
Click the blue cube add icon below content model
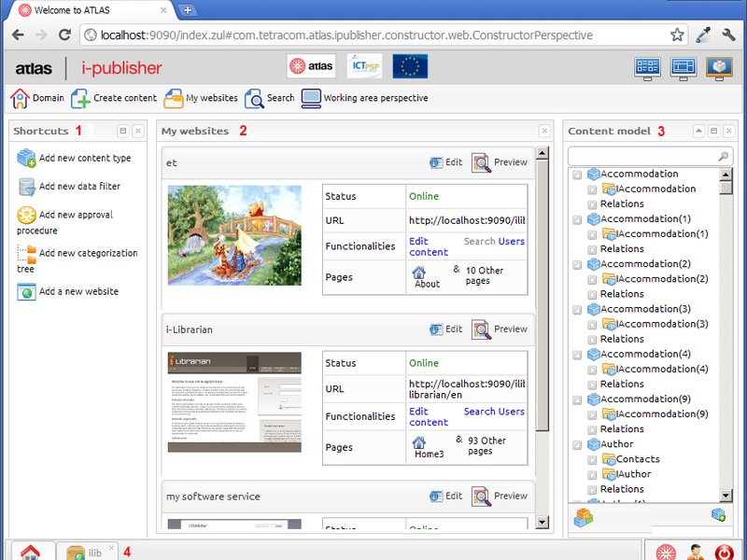[718, 515]
